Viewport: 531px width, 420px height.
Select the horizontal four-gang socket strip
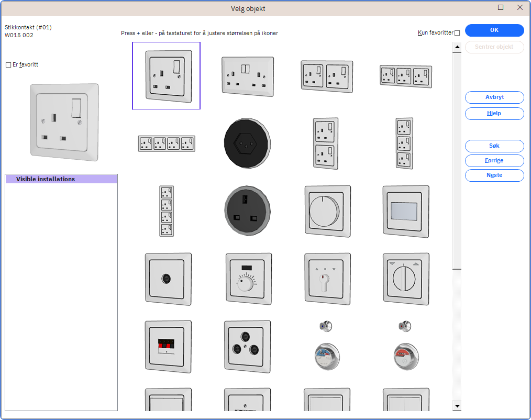click(x=167, y=143)
